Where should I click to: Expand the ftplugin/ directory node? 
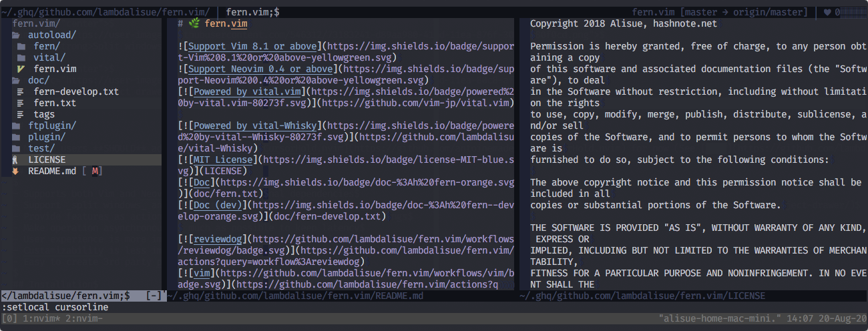(52, 125)
